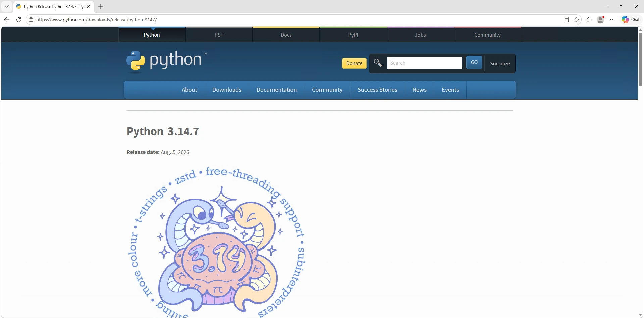Click the scrollbar down arrow

640,315
